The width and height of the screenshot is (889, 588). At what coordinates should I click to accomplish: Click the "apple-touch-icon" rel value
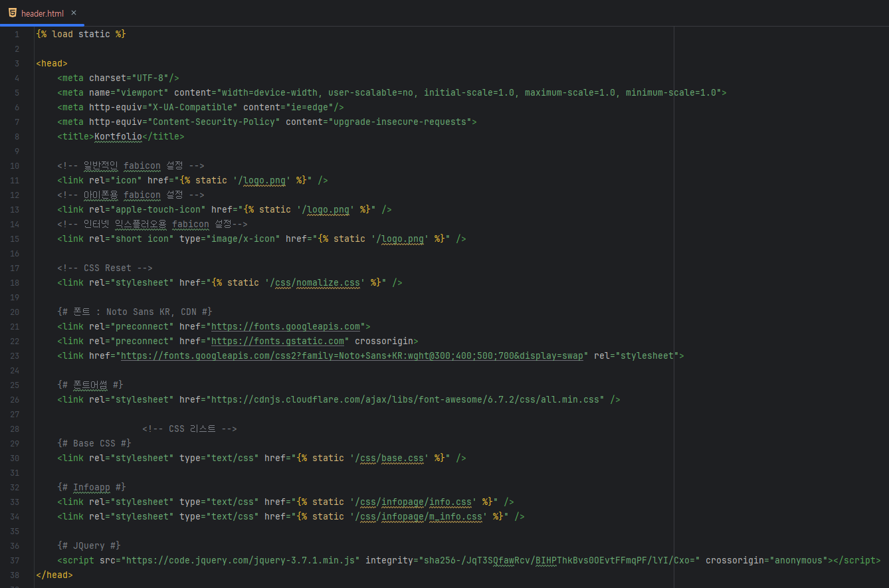pos(158,209)
